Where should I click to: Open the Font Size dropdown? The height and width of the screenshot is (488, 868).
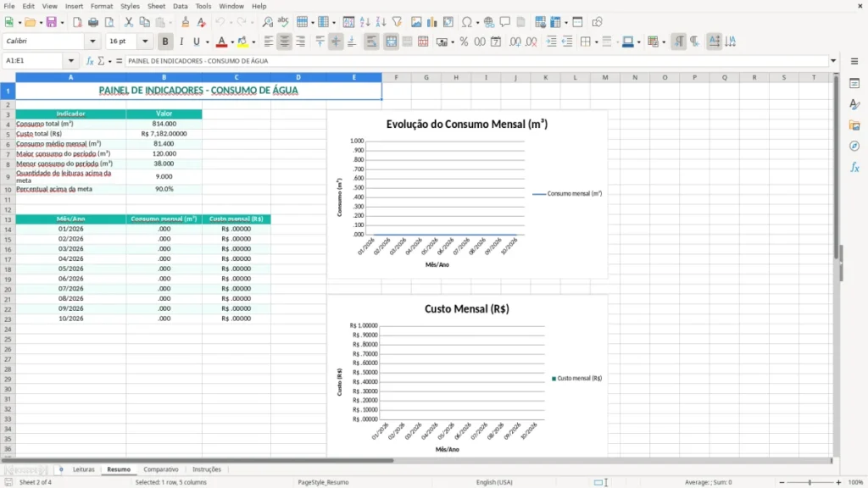pyautogui.click(x=145, y=41)
